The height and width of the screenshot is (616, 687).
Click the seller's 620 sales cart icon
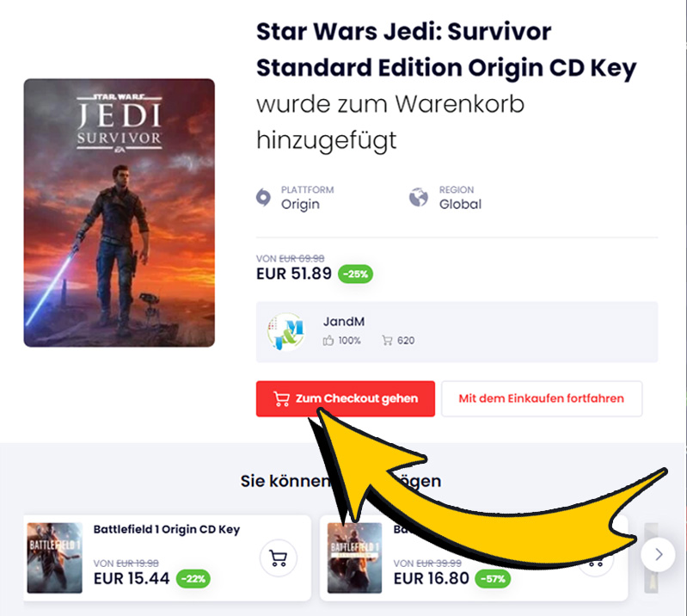coord(387,340)
